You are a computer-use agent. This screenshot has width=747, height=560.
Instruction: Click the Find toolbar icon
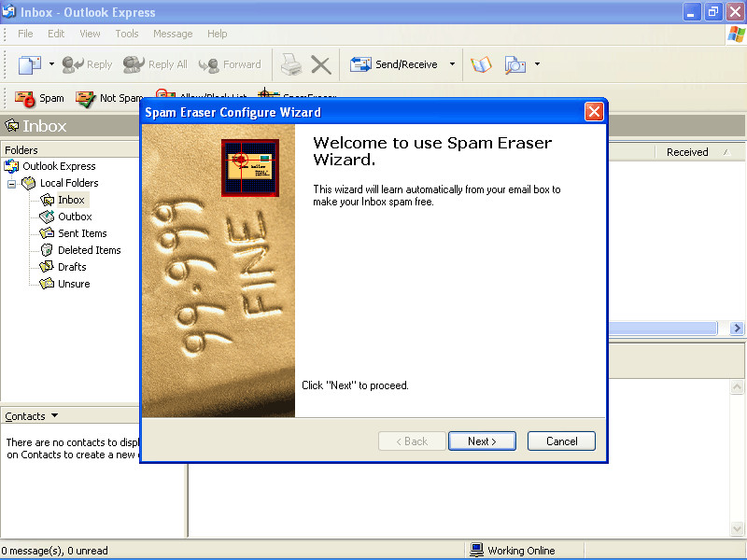pos(515,64)
